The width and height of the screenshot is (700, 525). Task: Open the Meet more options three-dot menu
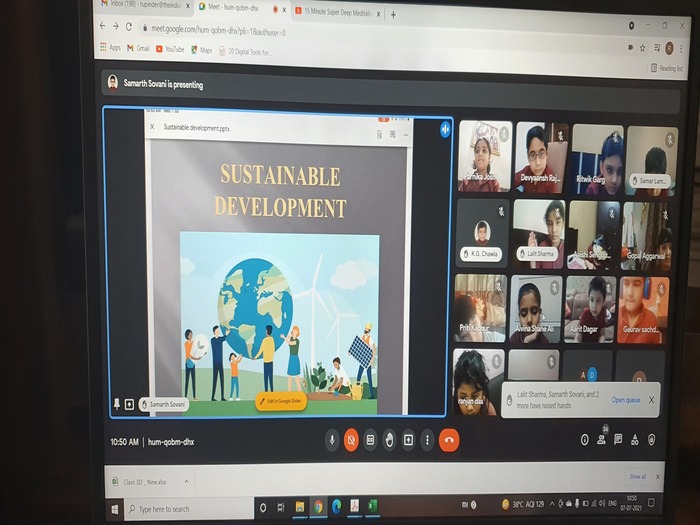click(x=427, y=440)
